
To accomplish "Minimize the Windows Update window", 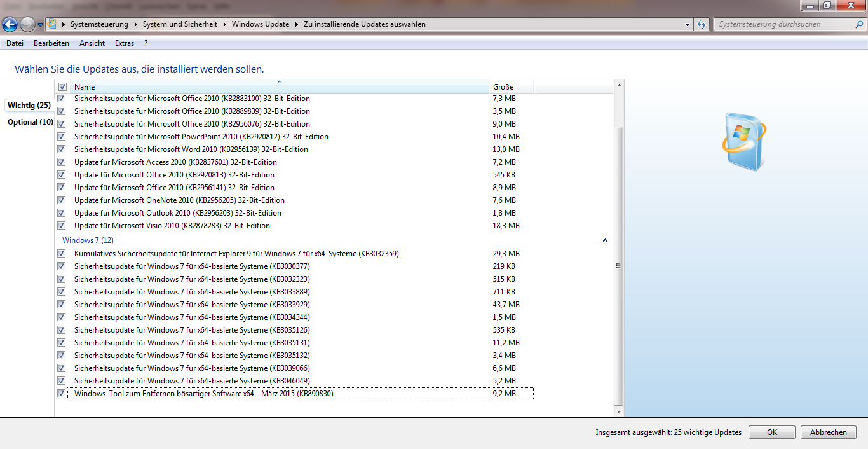I will tap(809, 6).
